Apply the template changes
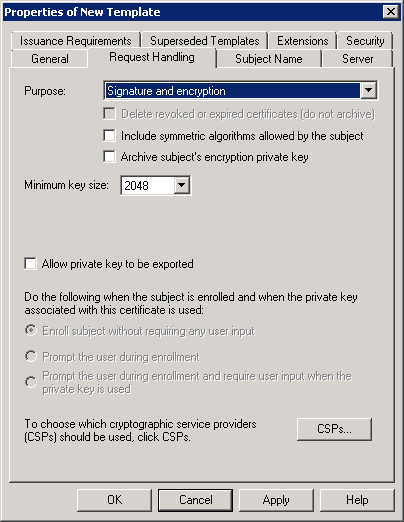 276,500
